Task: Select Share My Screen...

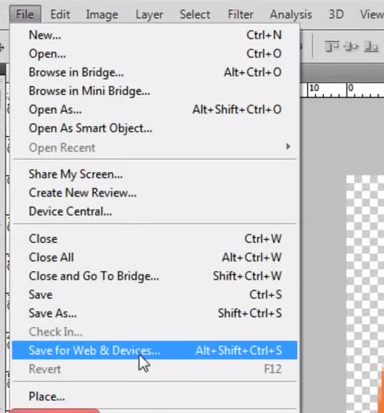Action: click(x=155, y=174)
